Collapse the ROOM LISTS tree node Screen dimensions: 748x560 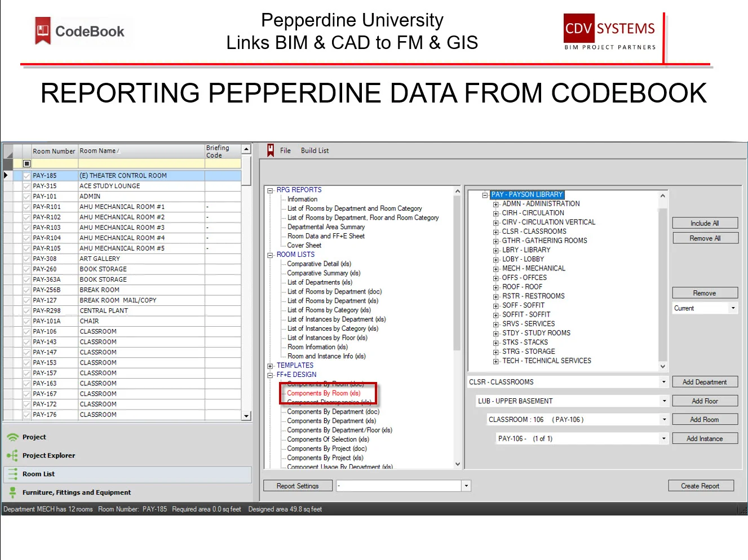270,255
